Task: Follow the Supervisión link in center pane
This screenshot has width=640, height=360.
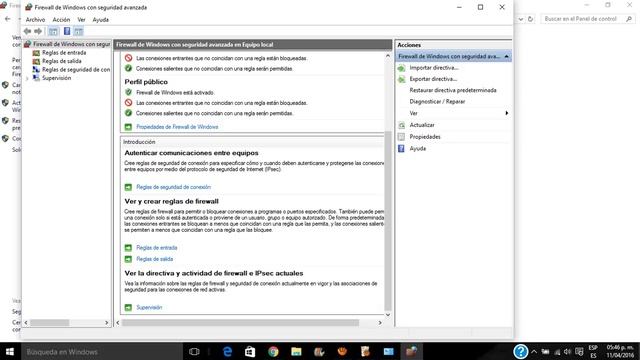Action: click(149, 307)
